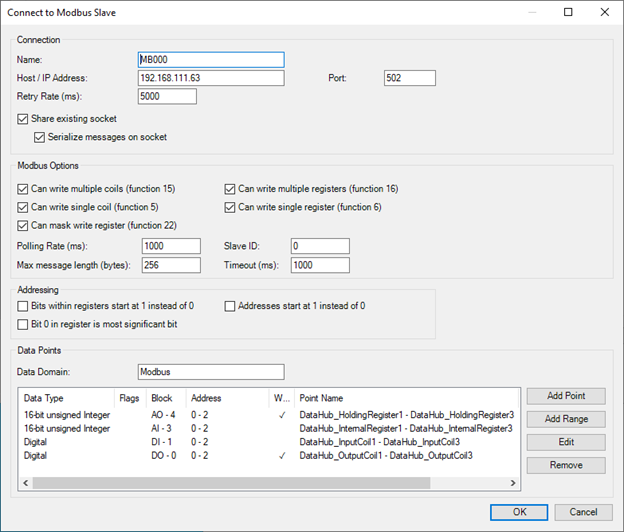The height and width of the screenshot is (532, 624).
Task: Enable Addresses start at 1 option
Action: point(231,306)
